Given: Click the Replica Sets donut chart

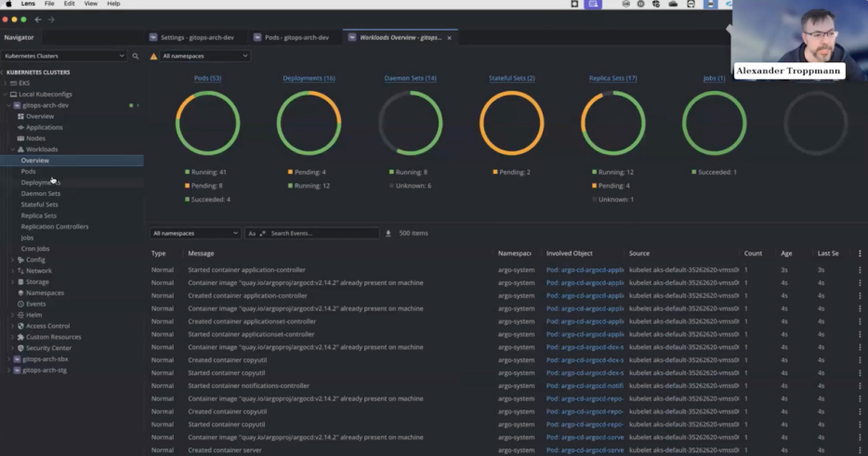Looking at the screenshot, I should (x=612, y=123).
